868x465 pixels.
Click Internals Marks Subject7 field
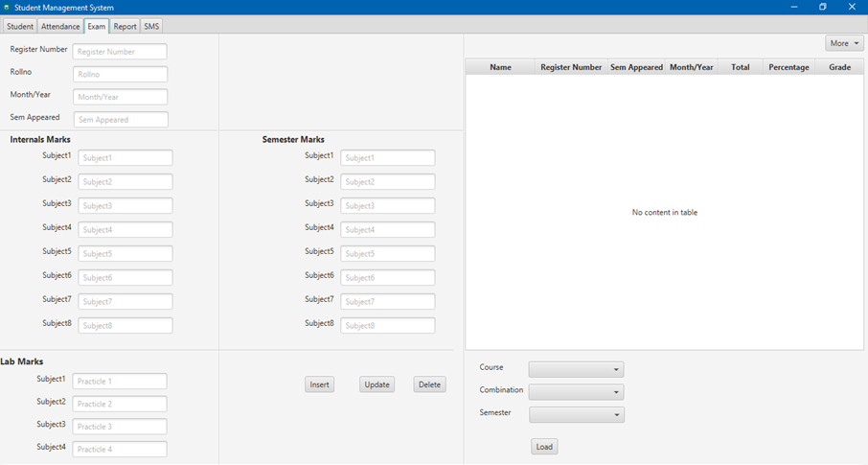(126, 301)
